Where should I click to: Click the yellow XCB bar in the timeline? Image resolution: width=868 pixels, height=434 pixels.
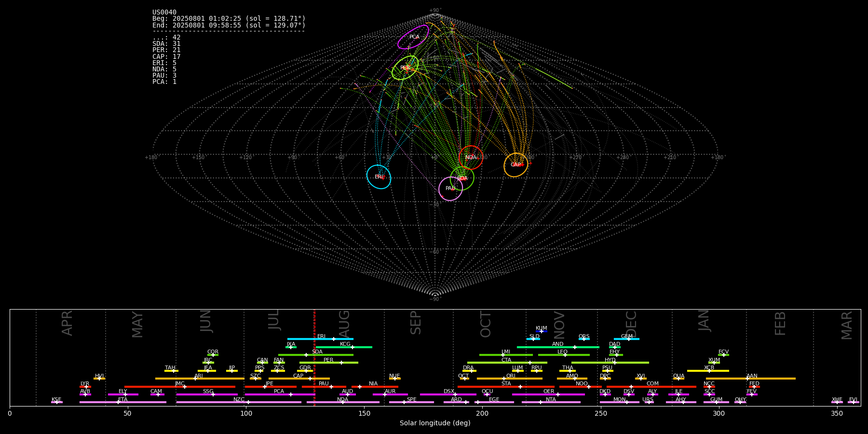coord(708,371)
